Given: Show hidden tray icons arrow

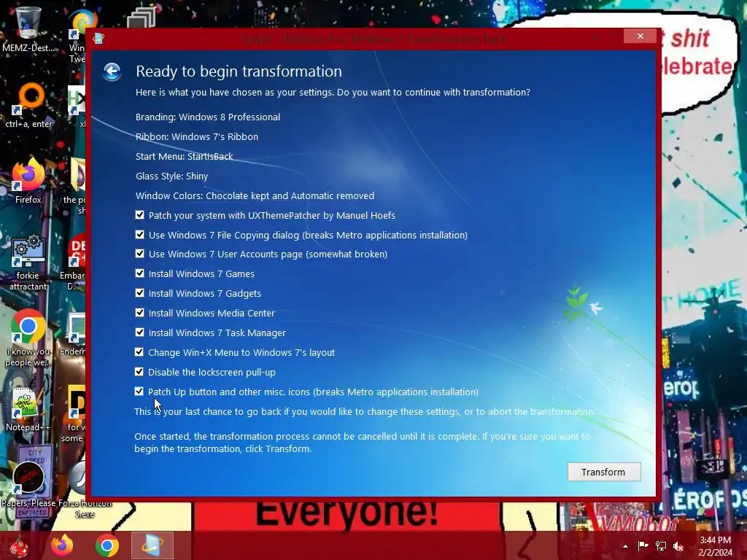Looking at the screenshot, I should (625, 546).
